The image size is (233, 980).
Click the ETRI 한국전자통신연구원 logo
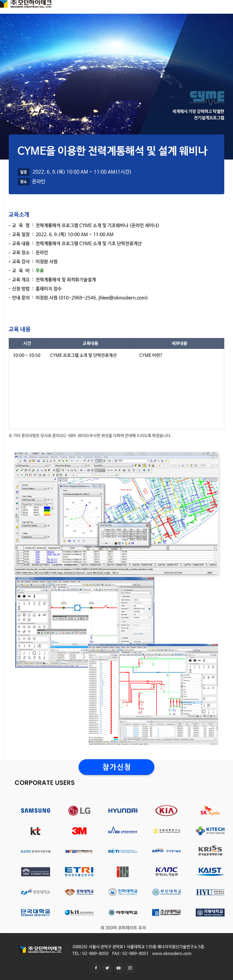point(79,872)
